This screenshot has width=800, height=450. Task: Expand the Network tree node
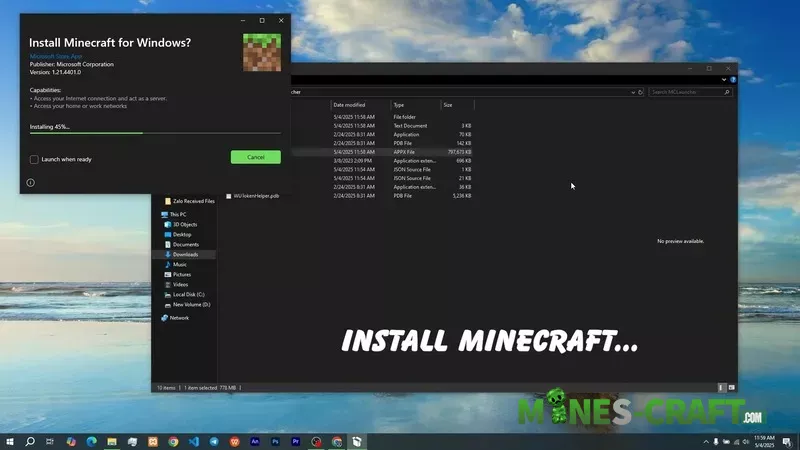[157, 317]
